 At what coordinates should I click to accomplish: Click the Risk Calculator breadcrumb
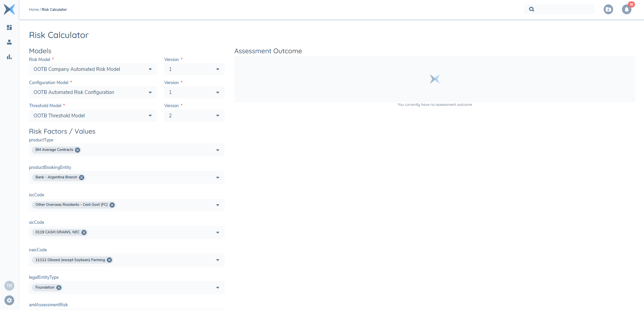54,9
